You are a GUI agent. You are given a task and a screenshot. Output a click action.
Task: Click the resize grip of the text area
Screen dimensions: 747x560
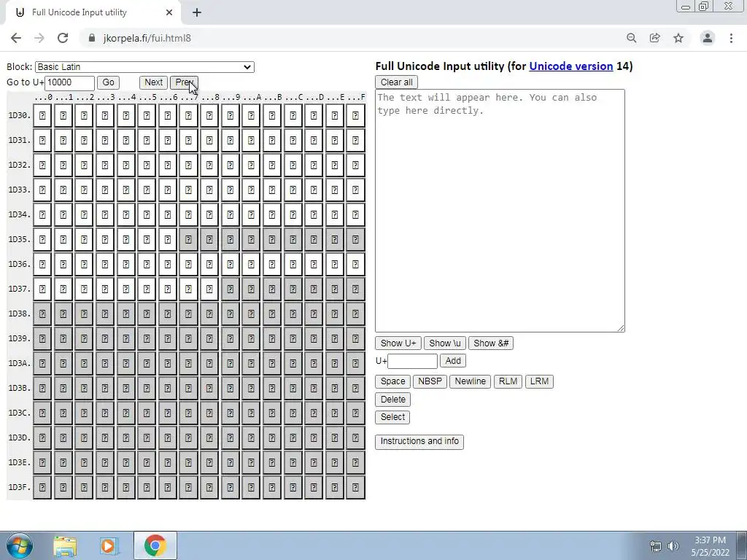pos(621,328)
